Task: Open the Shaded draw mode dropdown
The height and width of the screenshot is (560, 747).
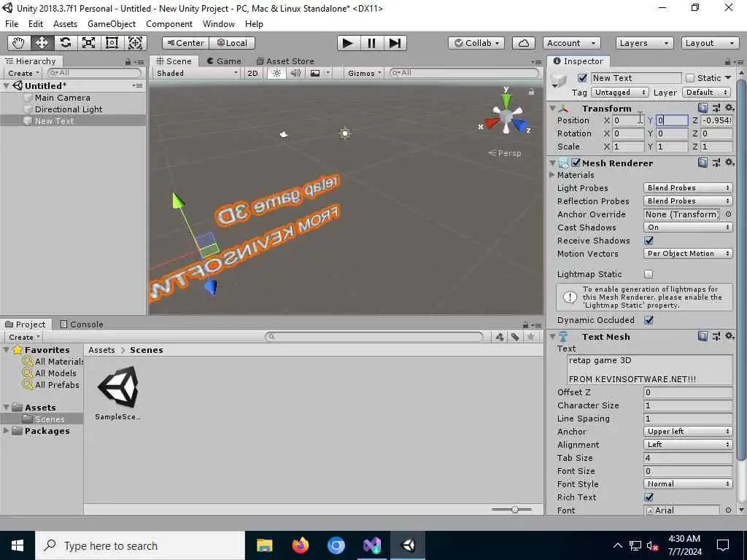Action: (x=197, y=73)
